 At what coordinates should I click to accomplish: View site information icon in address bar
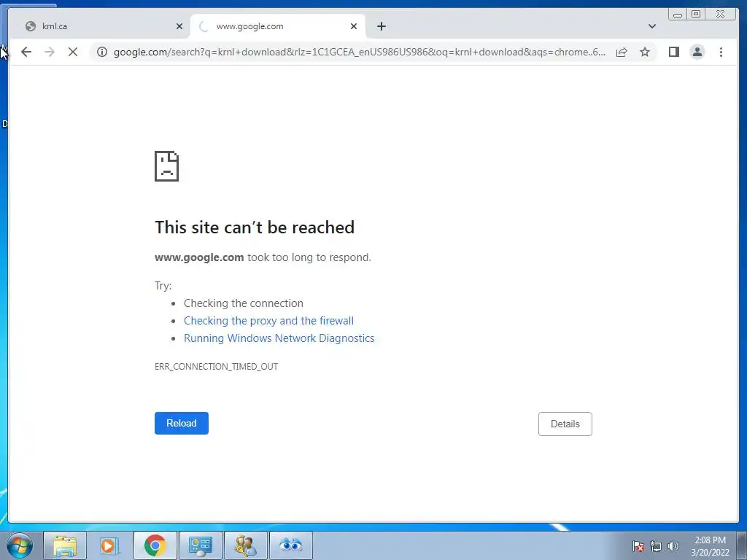(x=102, y=52)
